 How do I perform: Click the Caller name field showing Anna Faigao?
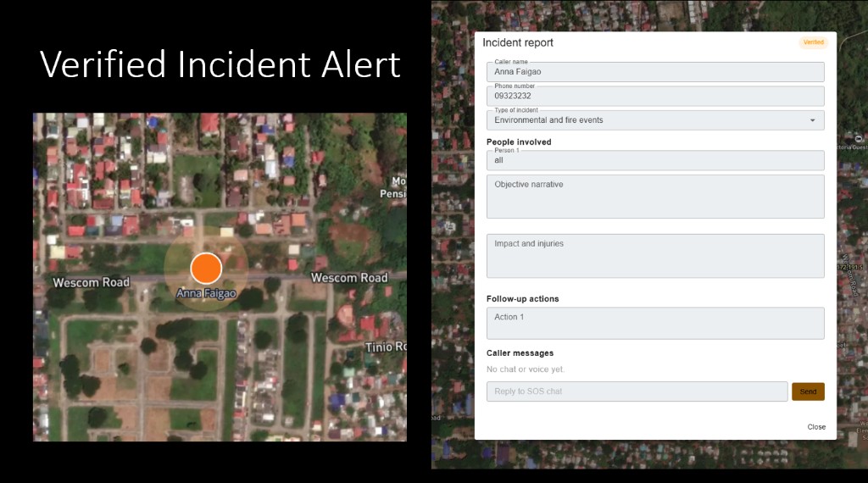coord(655,72)
